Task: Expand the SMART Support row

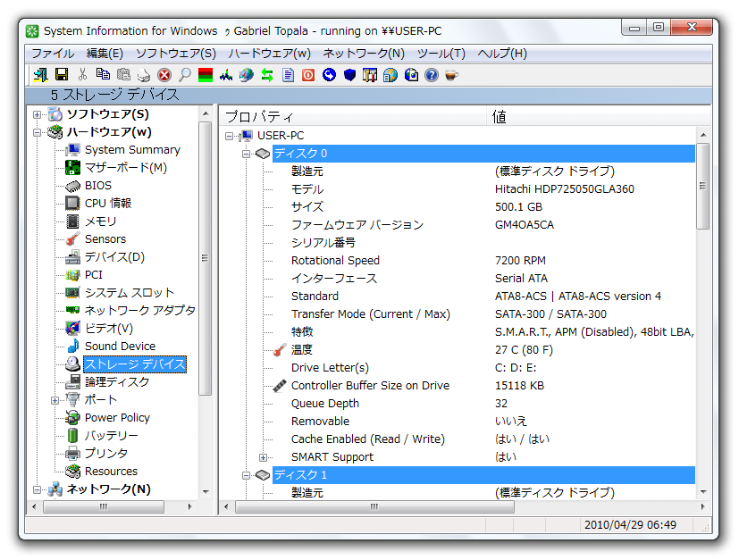Action: click(263, 457)
